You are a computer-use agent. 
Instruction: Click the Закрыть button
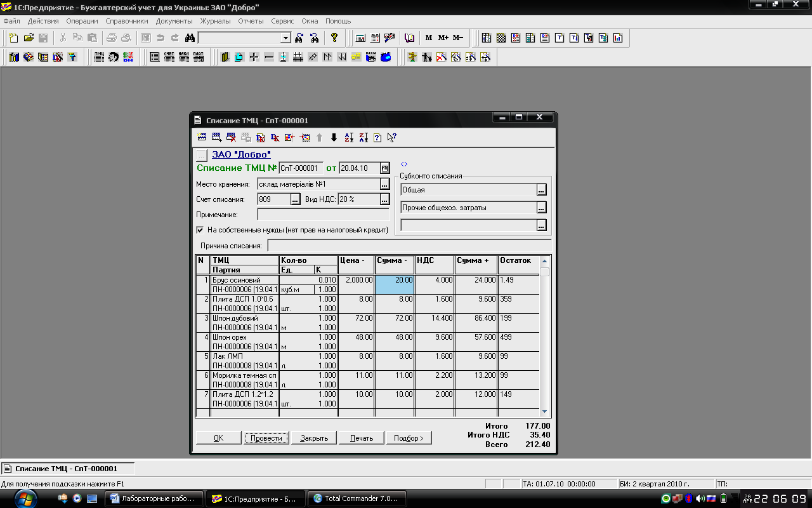click(x=314, y=438)
